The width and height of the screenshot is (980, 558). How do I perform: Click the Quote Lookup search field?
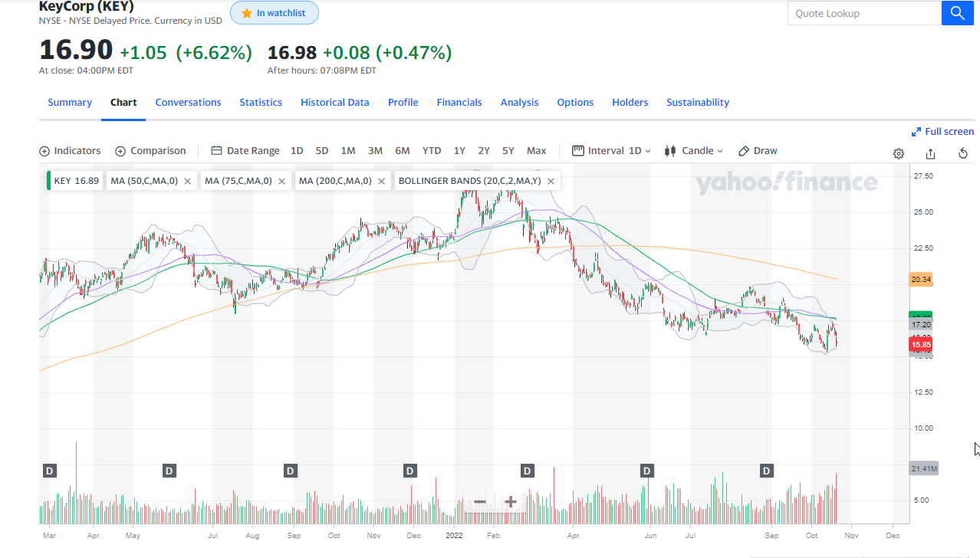[x=864, y=13]
